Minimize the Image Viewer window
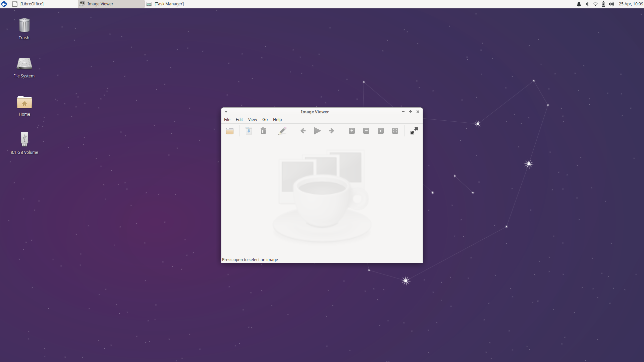 click(403, 112)
